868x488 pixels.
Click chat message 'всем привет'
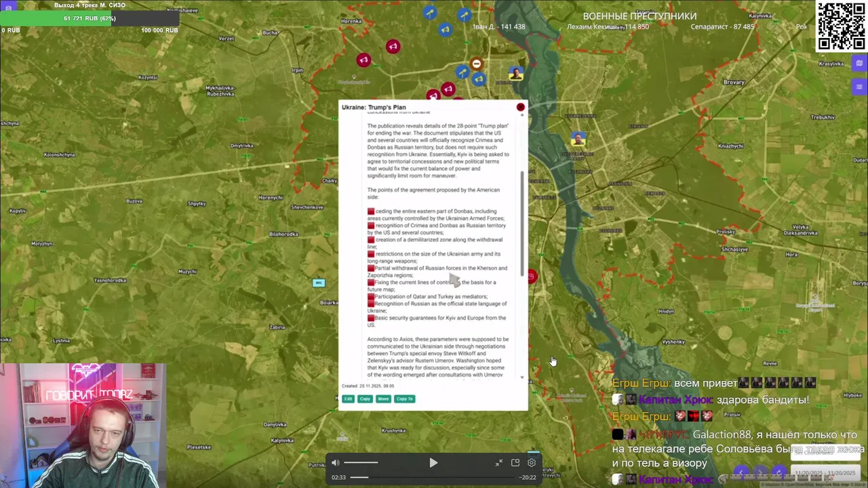[x=705, y=383]
